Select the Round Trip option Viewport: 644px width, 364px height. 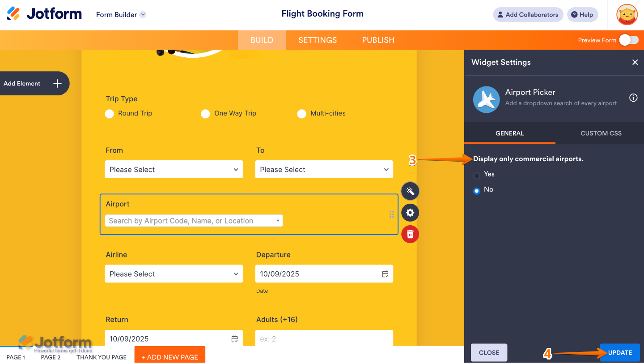coord(109,114)
